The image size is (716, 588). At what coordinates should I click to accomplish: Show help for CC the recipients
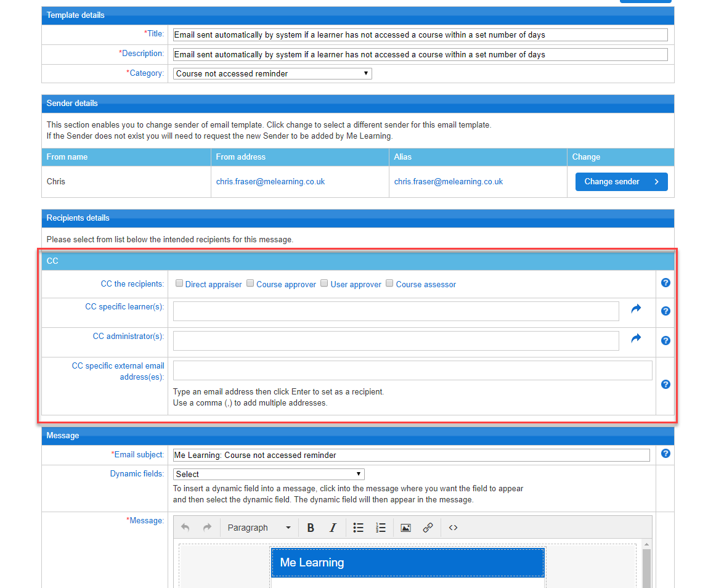665,283
